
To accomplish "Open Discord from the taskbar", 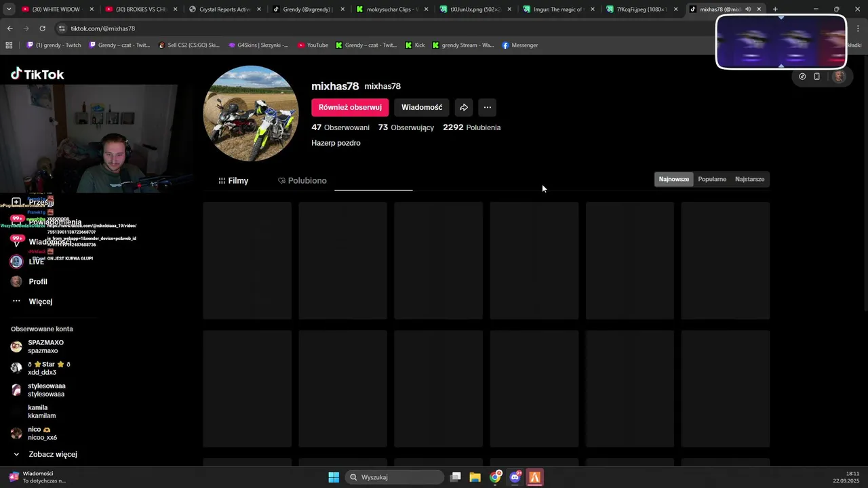I will click(515, 477).
